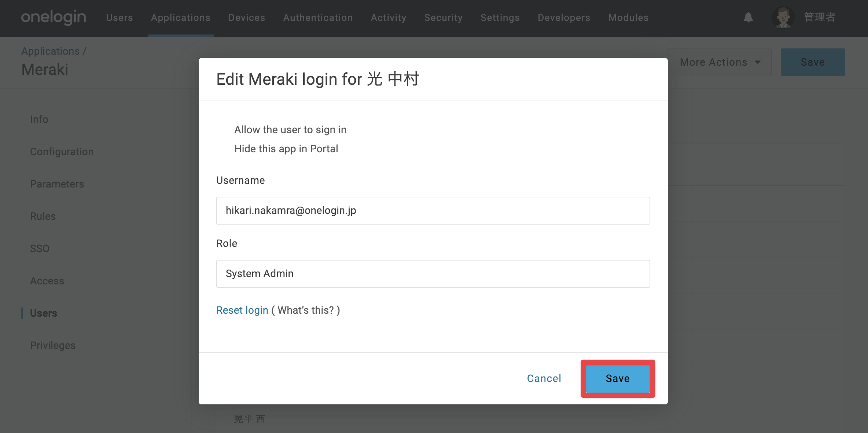
Task: Click the Role input field
Action: 433,274
